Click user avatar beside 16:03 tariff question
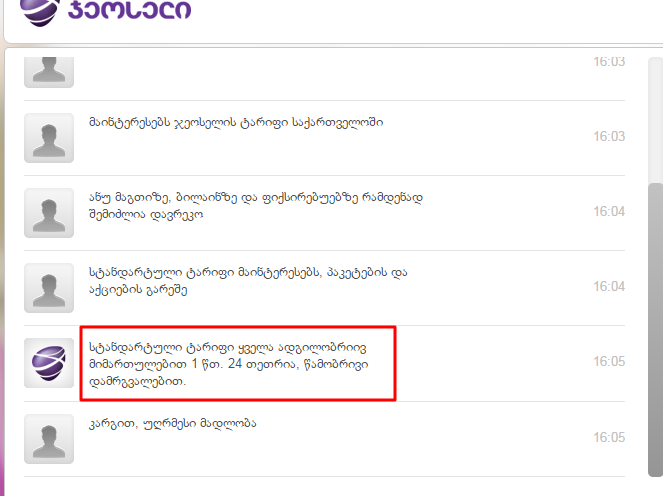 (x=49, y=138)
